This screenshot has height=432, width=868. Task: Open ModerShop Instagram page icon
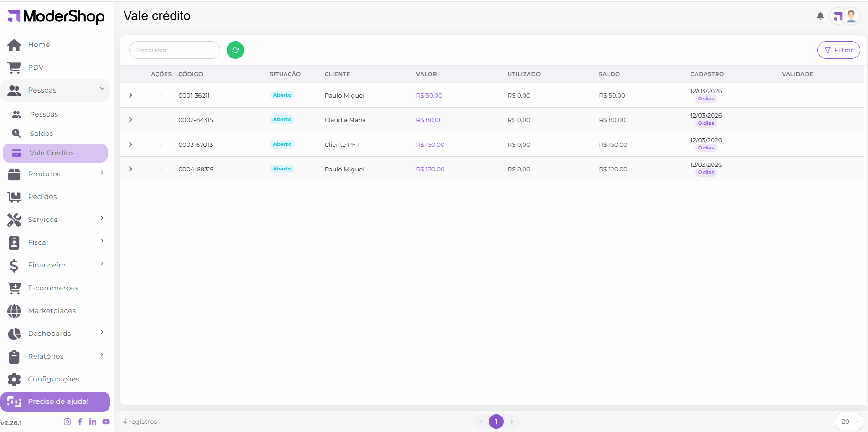67,422
